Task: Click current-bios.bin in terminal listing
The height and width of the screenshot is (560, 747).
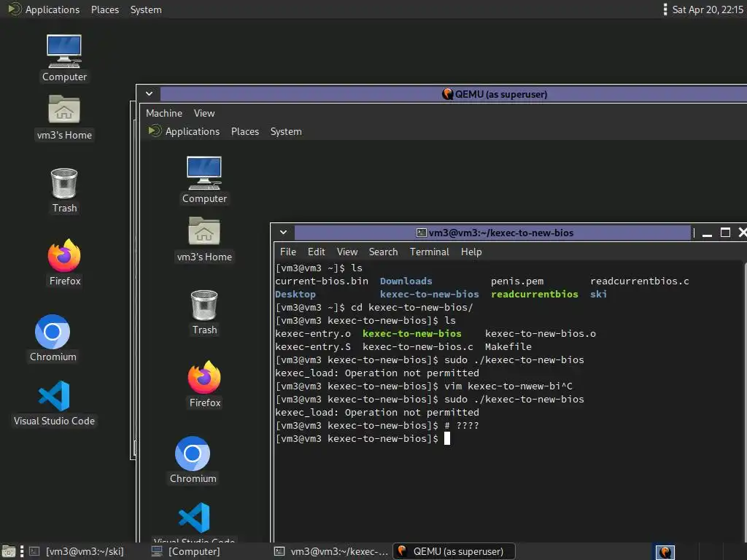Action: (x=322, y=281)
